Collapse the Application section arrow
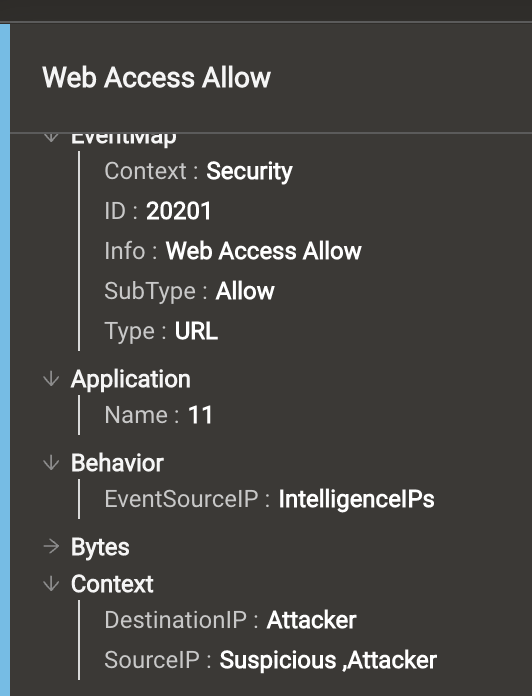Screen dimensions: 532x696 (x=51, y=379)
